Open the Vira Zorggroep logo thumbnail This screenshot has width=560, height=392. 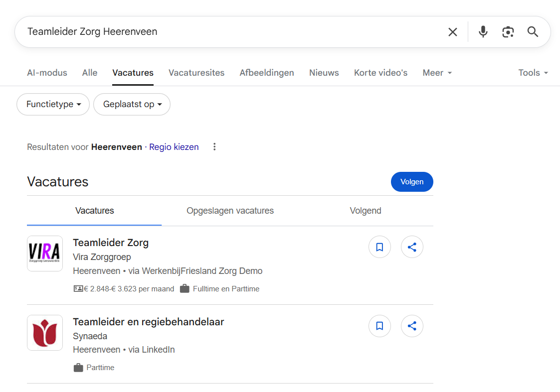point(45,254)
